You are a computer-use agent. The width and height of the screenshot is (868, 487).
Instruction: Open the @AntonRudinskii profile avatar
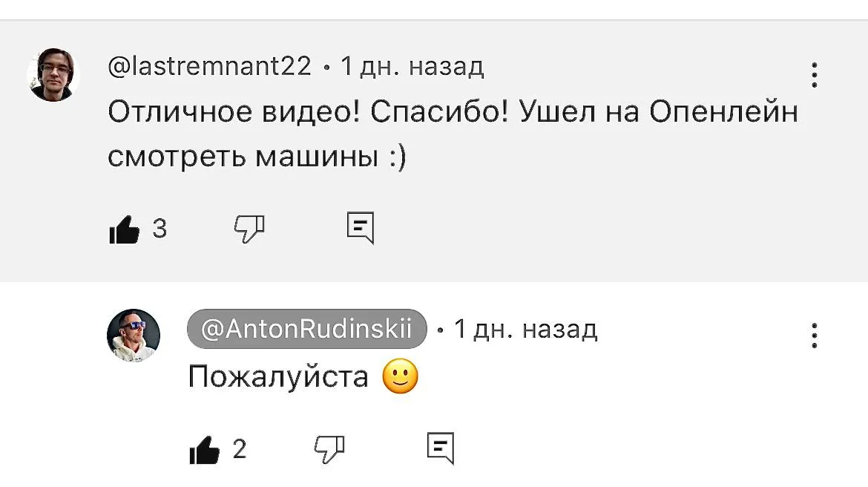(x=134, y=335)
